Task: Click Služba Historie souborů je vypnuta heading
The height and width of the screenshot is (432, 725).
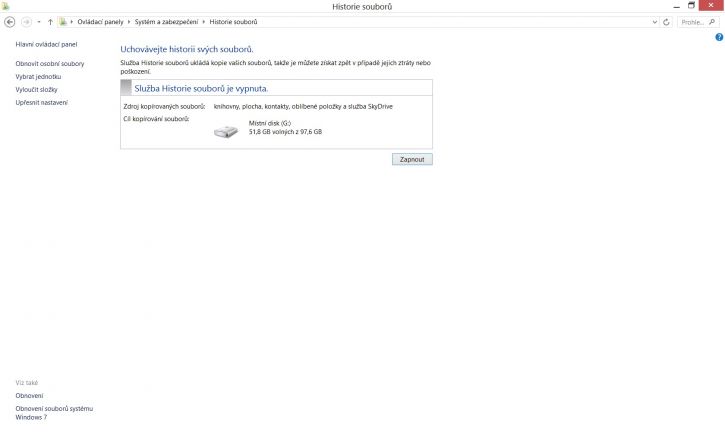Action: (x=201, y=88)
